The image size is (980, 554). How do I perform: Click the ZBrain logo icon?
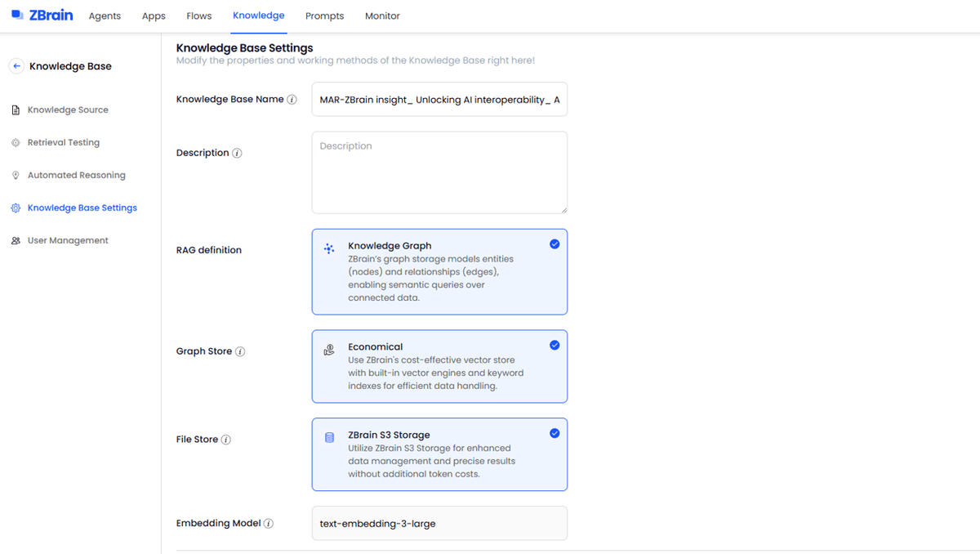pyautogui.click(x=17, y=16)
